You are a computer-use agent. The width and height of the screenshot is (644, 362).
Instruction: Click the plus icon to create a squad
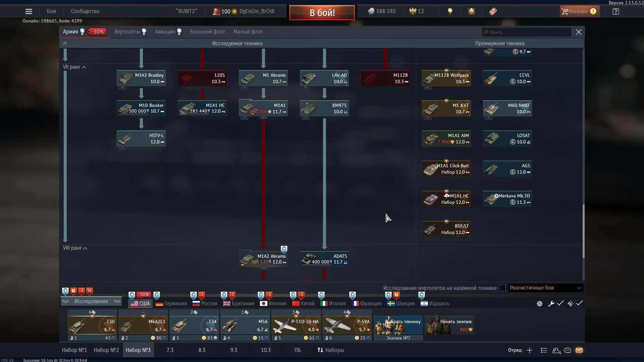pos(530,350)
